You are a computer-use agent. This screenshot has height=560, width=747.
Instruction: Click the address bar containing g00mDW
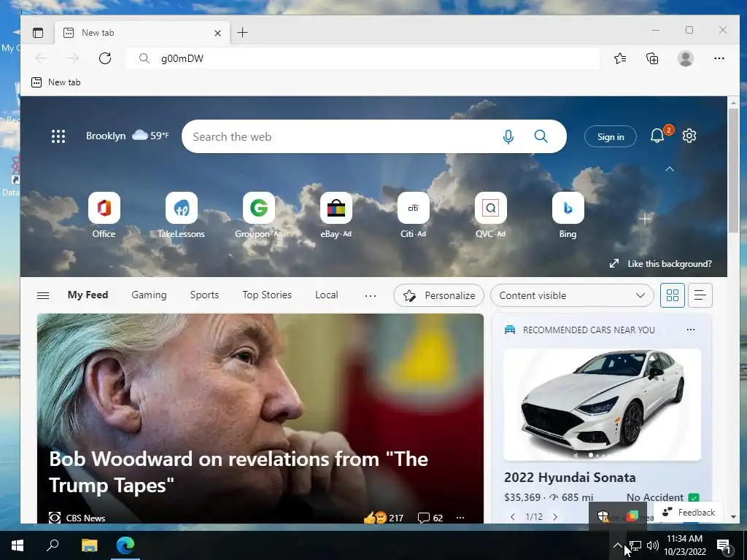(x=362, y=58)
